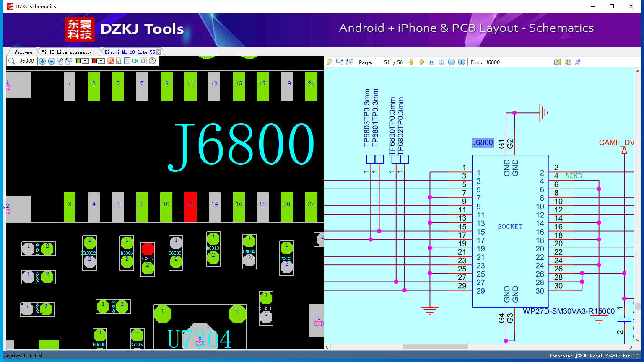
Task: Open the Mi 10 Lite schematic tab
Action: (67, 52)
